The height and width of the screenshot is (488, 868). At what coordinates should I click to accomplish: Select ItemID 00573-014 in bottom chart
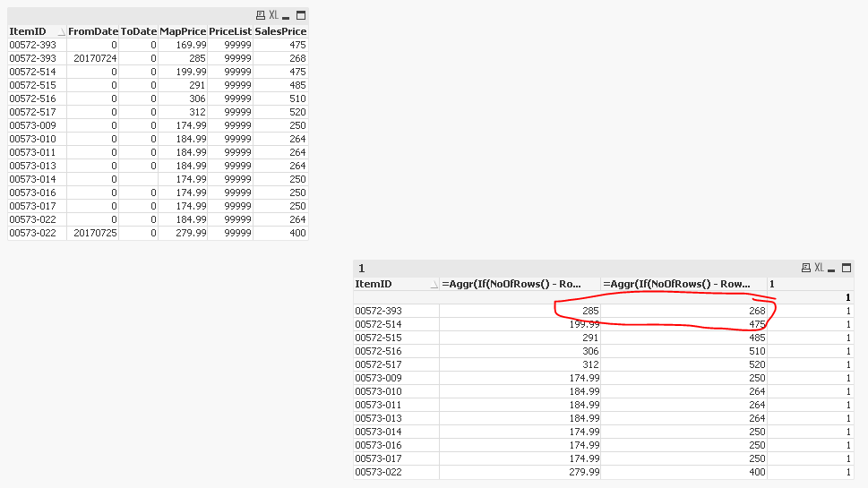[x=396, y=432]
